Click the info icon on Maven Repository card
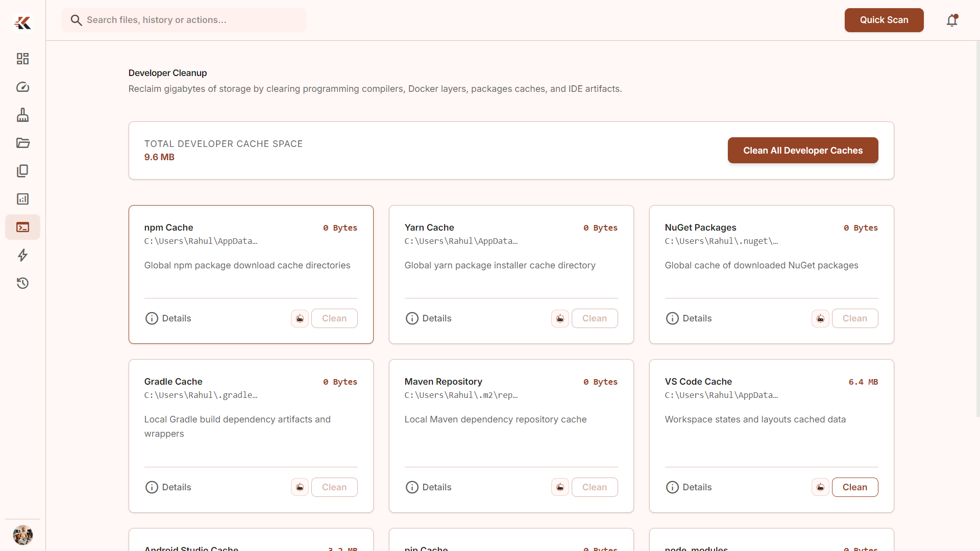Image resolution: width=980 pixels, height=551 pixels. (412, 487)
